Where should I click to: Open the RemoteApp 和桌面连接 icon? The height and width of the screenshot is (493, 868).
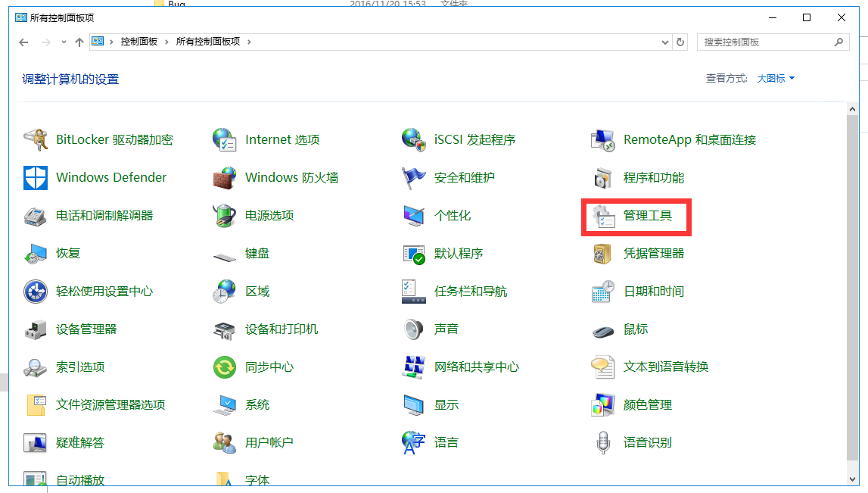603,139
